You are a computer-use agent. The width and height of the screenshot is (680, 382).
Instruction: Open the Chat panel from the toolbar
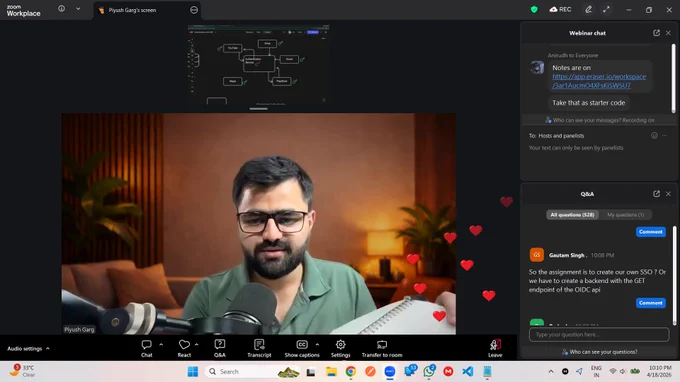(x=147, y=348)
